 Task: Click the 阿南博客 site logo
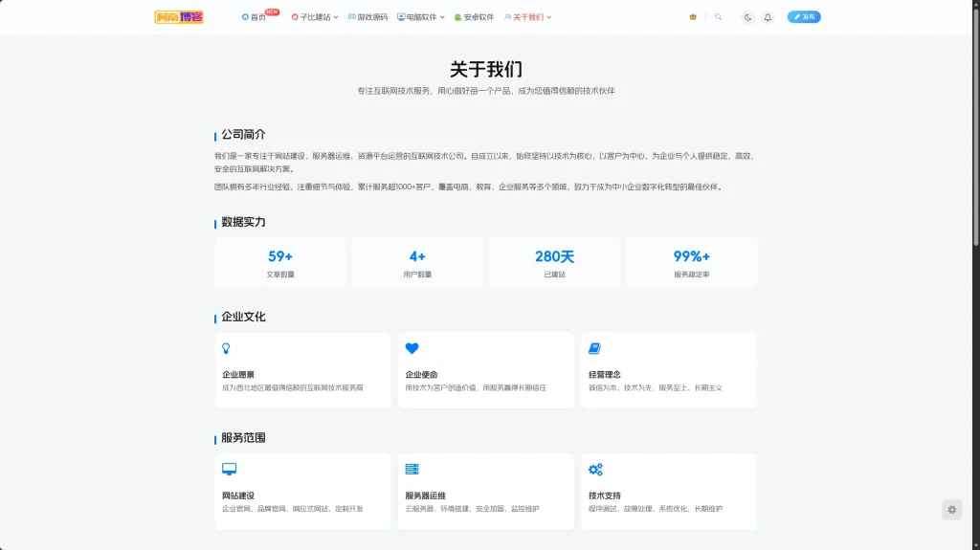179,17
